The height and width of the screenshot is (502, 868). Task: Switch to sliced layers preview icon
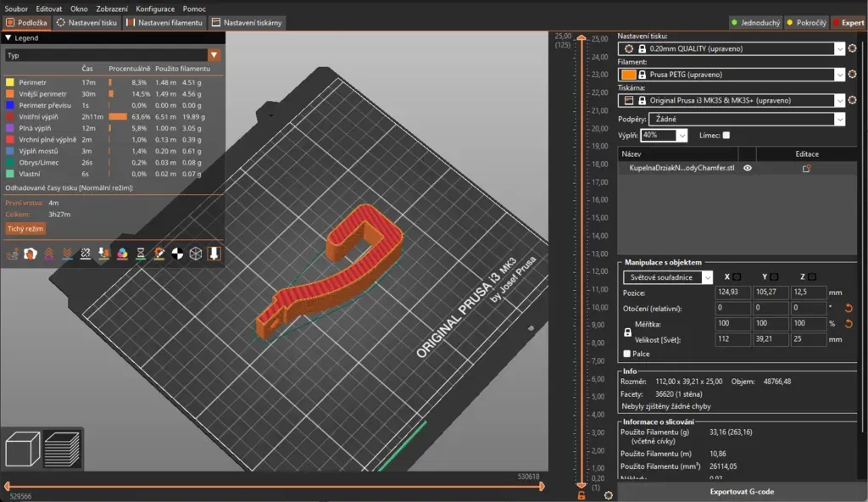61,449
